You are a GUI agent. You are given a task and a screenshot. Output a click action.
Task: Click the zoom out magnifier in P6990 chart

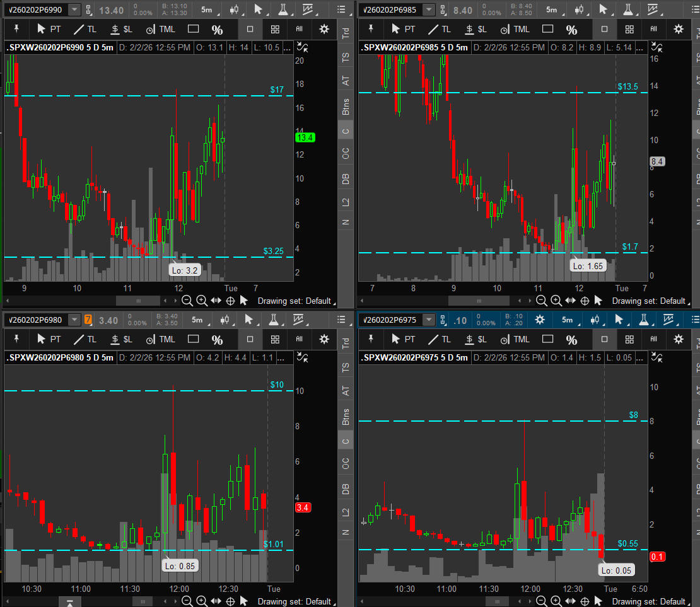(x=187, y=301)
